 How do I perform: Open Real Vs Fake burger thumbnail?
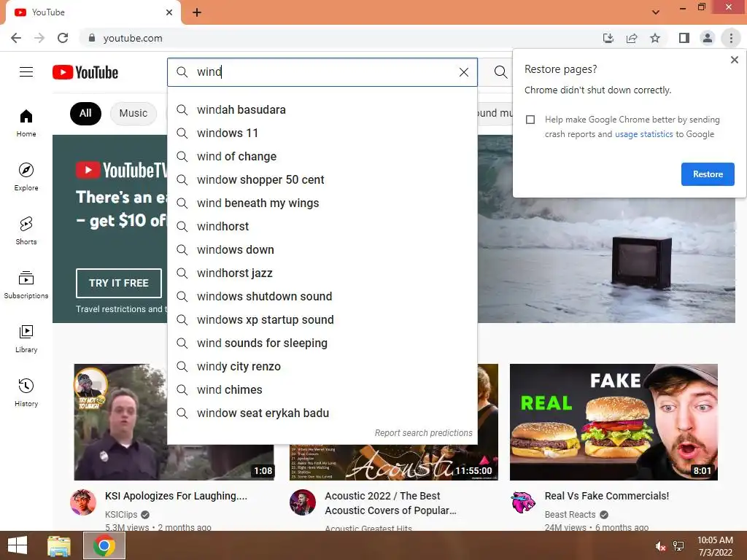614,422
